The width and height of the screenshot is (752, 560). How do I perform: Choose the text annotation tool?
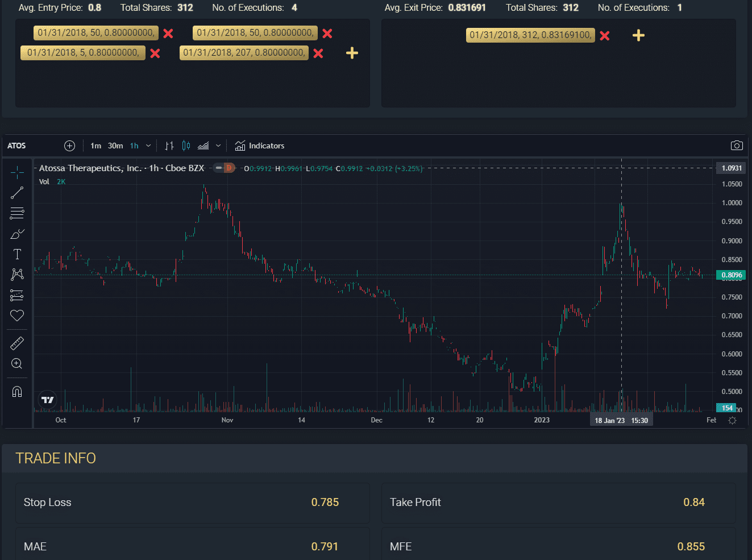click(17, 254)
